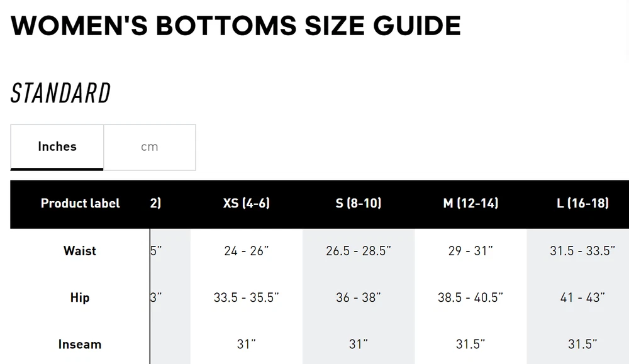This screenshot has height=364, width=629.
Task: Click the Product label header cell
Action: click(80, 204)
